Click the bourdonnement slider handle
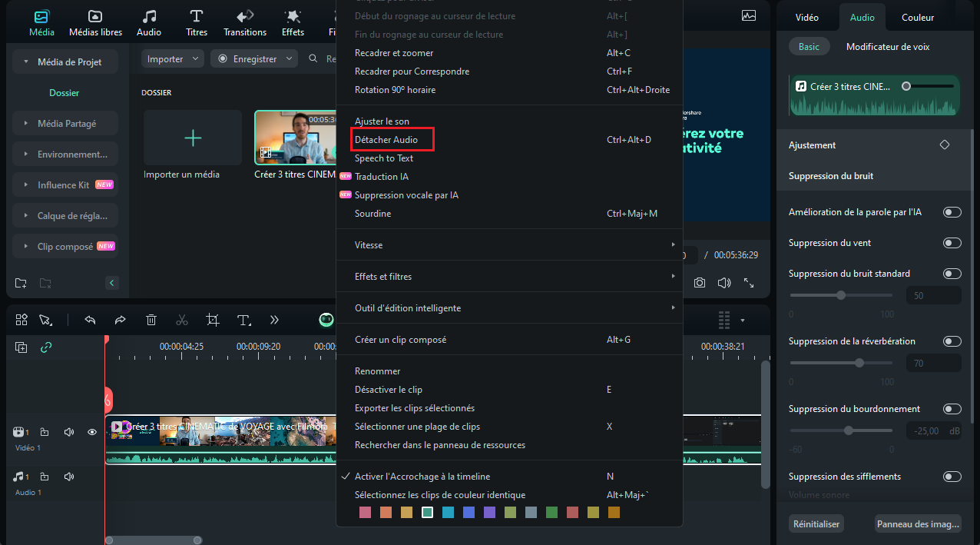 849,430
